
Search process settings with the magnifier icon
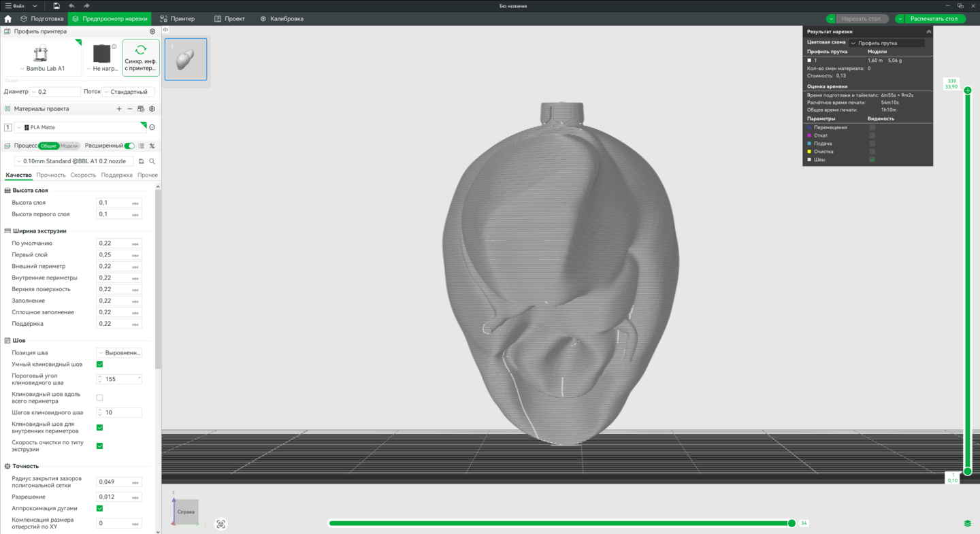pyautogui.click(x=152, y=161)
